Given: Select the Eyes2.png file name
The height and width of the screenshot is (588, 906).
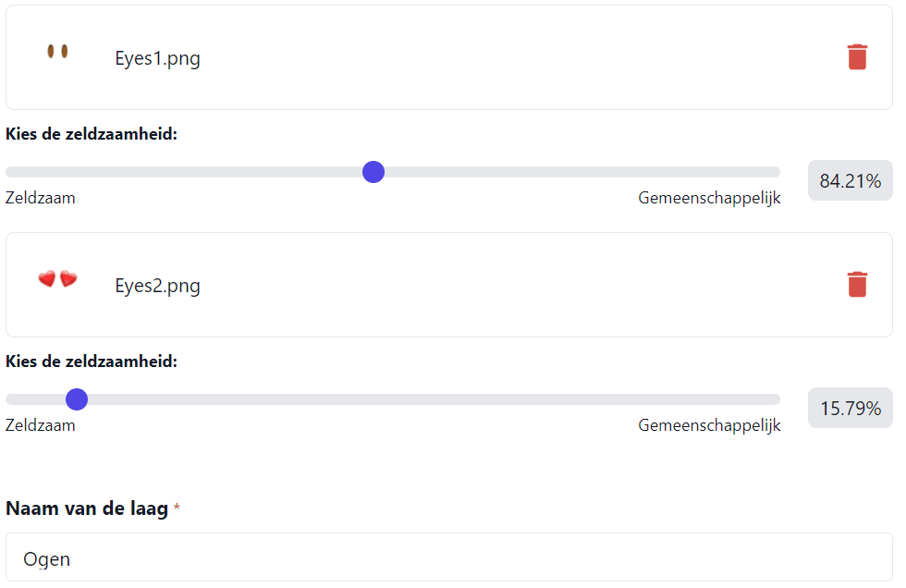Looking at the screenshot, I should [x=157, y=286].
